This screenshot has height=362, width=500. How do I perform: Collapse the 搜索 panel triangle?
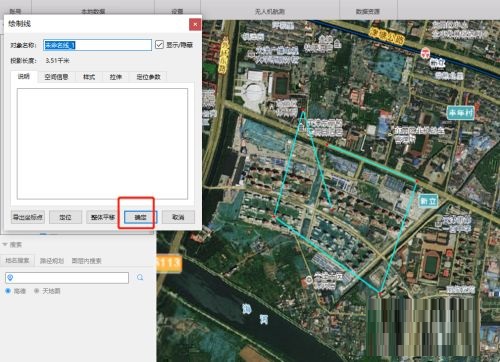[x=5, y=245]
